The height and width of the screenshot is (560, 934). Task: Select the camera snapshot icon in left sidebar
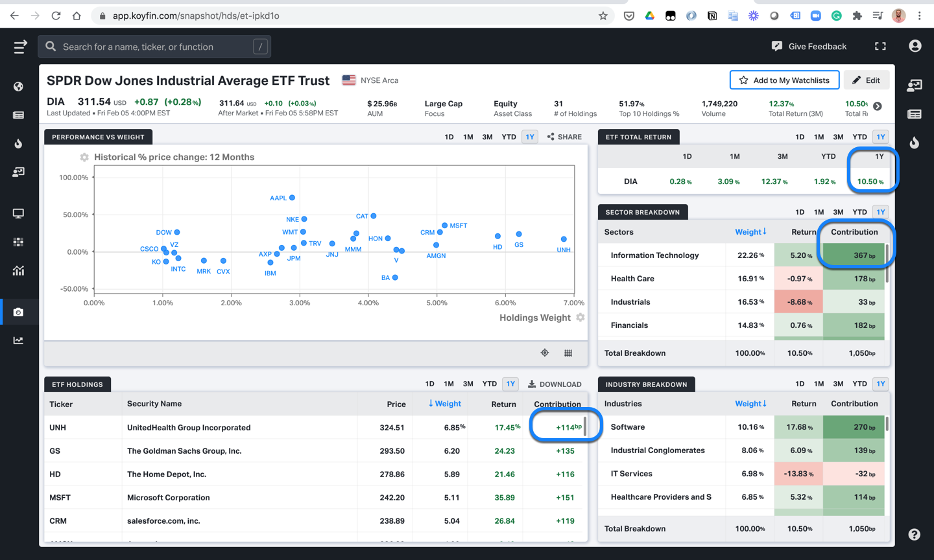click(18, 312)
